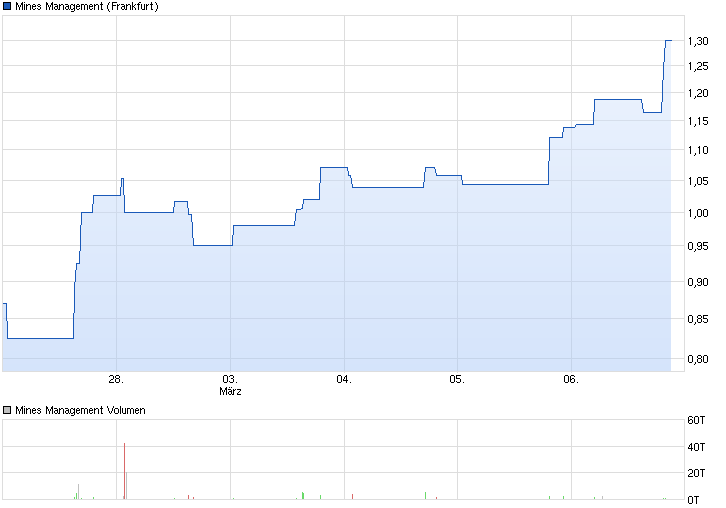Screen dimensions: 726x508
Task: Select the 1,20 price axis label
Action: coord(698,93)
